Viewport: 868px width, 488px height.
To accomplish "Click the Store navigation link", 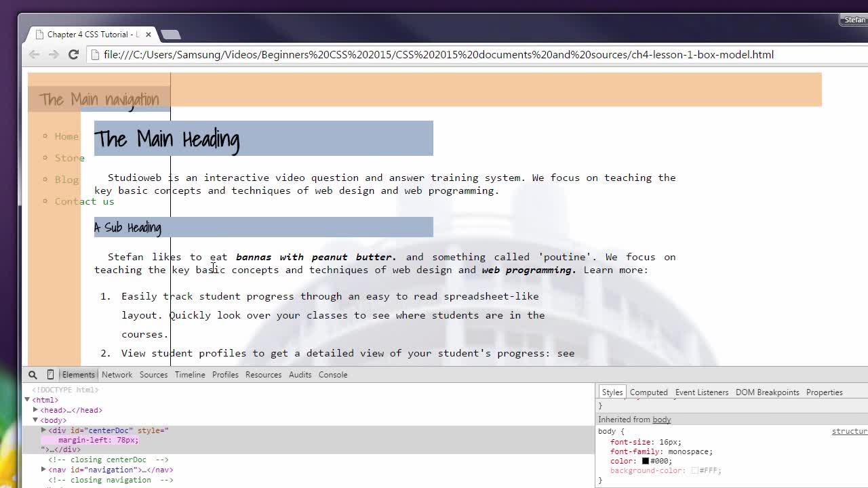I will [70, 158].
